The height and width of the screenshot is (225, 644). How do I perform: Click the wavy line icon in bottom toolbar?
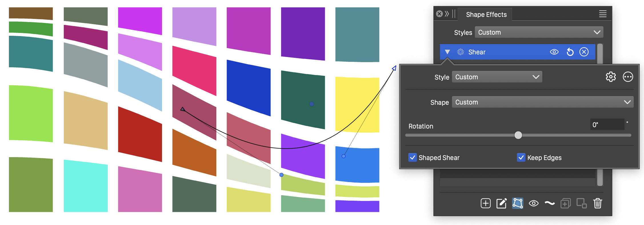pos(549,203)
